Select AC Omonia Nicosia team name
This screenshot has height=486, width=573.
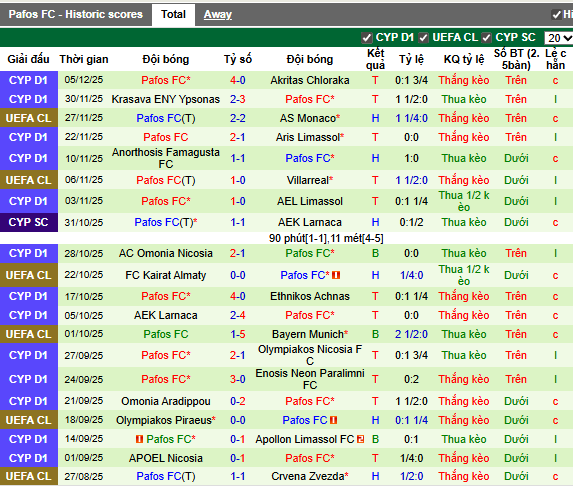click(x=166, y=253)
